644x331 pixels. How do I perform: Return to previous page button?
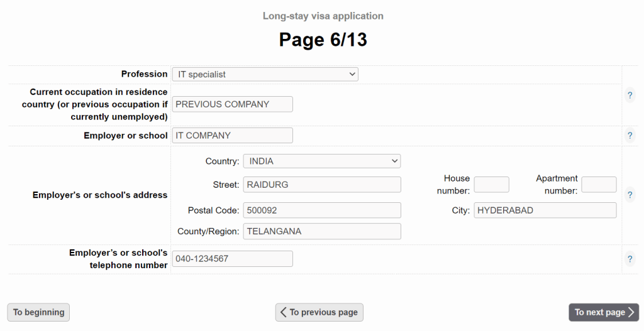coord(319,312)
